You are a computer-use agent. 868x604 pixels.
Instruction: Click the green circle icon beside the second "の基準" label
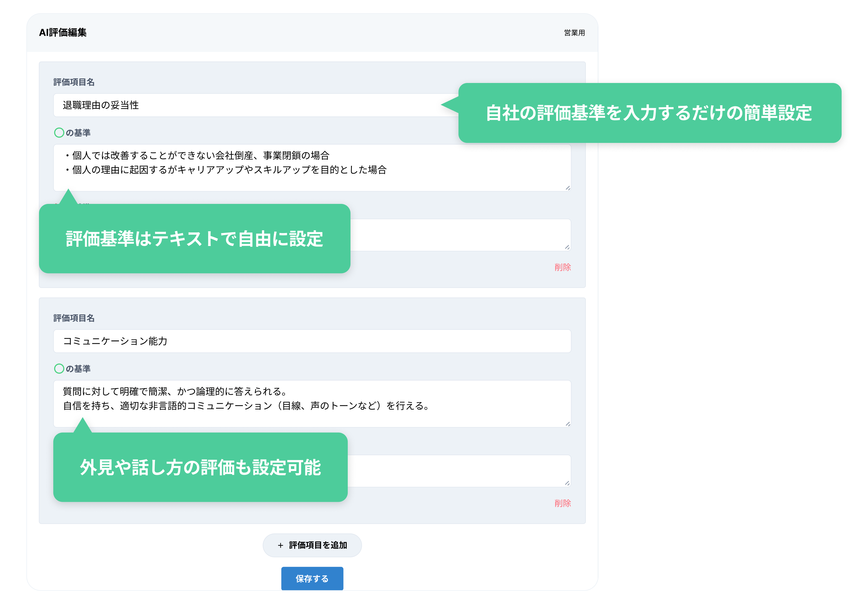59,369
